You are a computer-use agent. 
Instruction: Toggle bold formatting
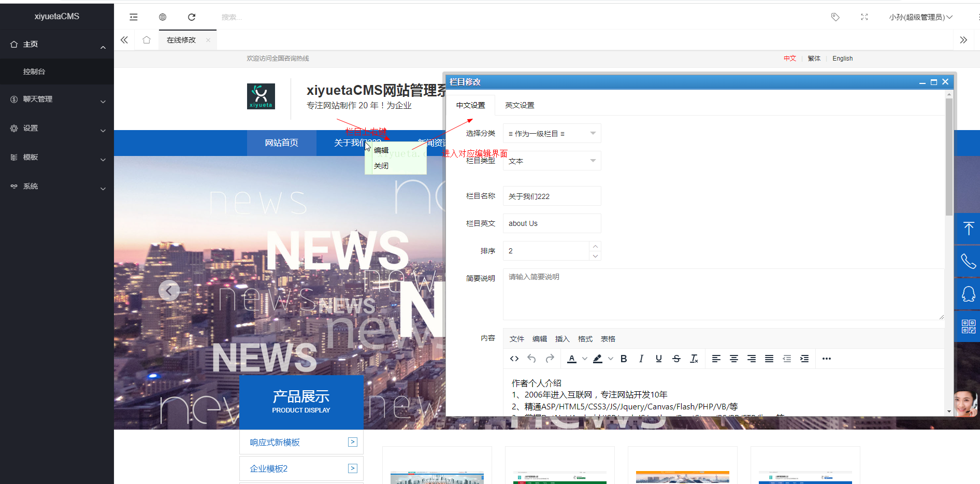click(x=624, y=359)
